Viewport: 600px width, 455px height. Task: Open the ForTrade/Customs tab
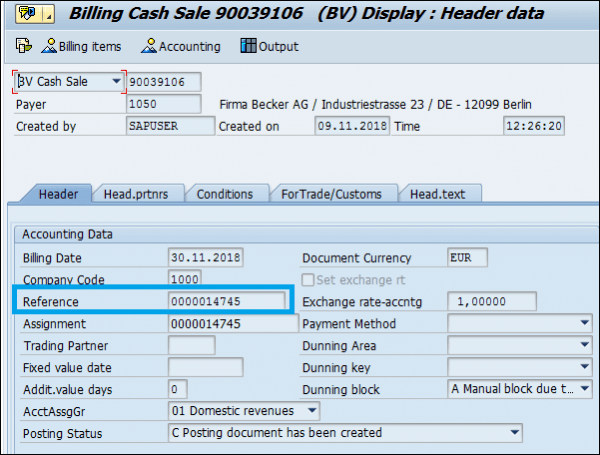tap(331, 194)
